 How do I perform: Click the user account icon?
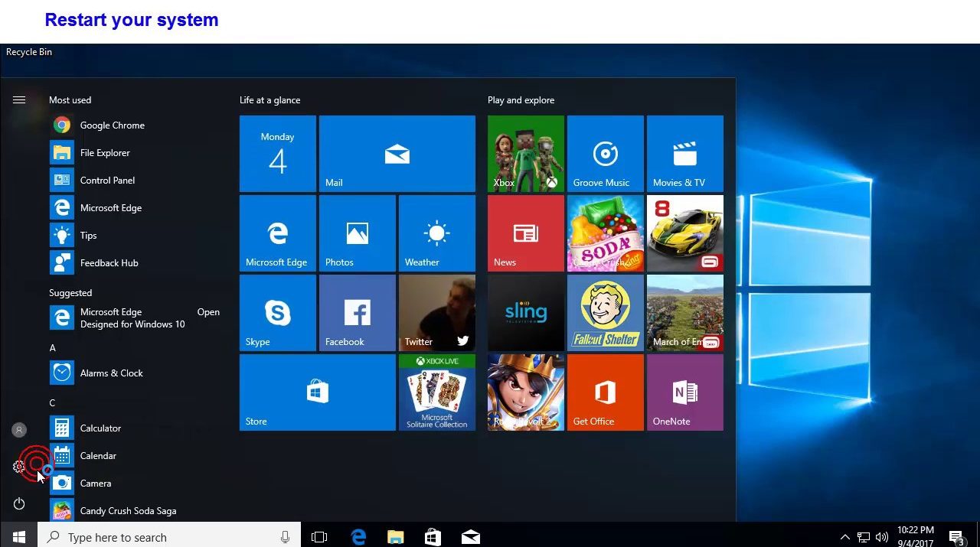click(19, 430)
